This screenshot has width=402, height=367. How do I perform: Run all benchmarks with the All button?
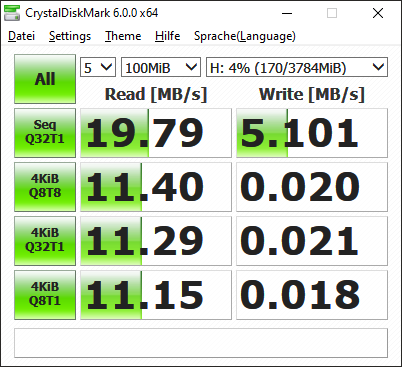(x=45, y=79)
